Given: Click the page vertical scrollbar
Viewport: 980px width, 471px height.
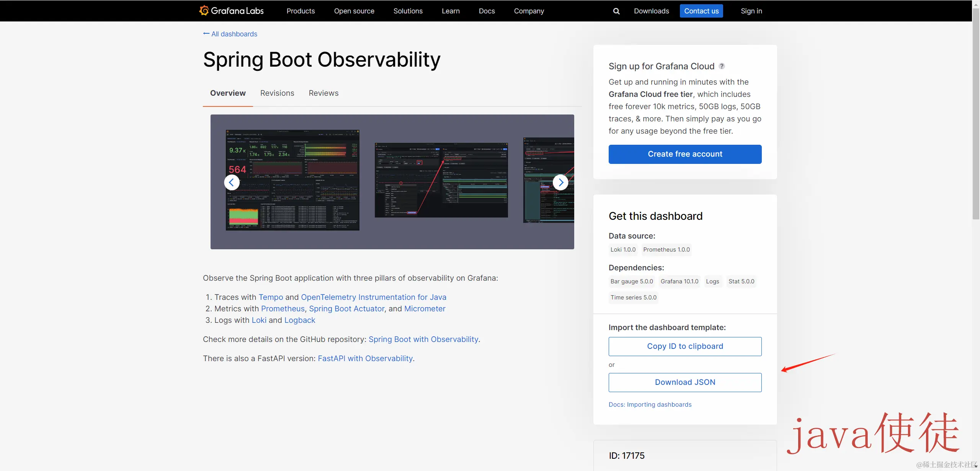Looking at the screenshot, I should click(976, 115).
